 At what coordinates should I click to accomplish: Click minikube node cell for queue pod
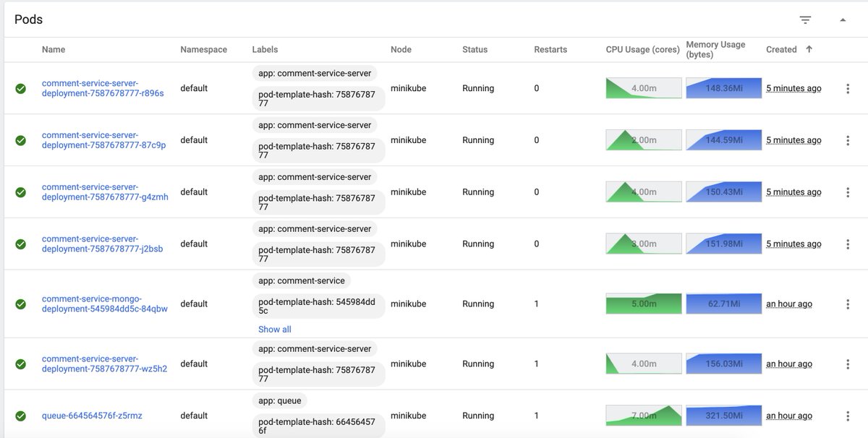pyautogui.click(x=408, y=416)
